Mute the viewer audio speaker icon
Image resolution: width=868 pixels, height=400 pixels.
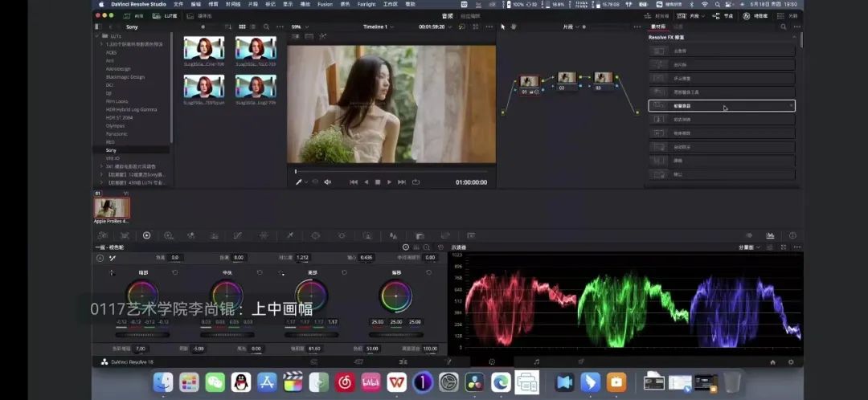point(327,182)
